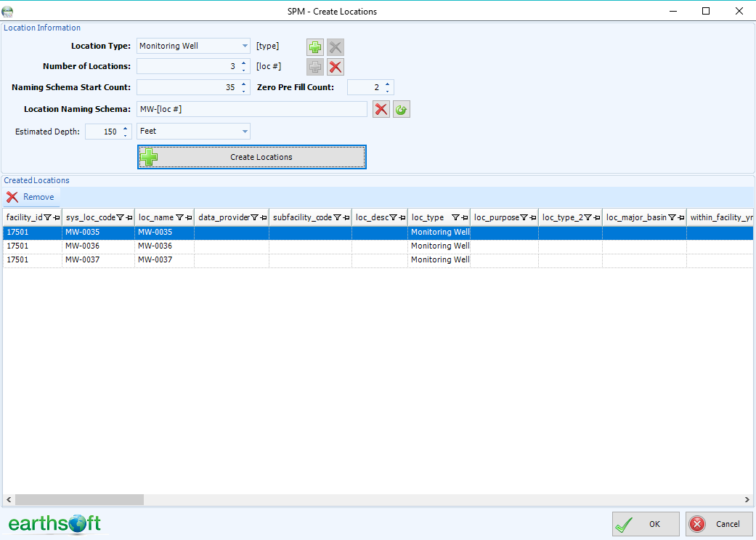Pin the loc_name column
The width and height of the screenshot is (756, 540).
(187, 217)
